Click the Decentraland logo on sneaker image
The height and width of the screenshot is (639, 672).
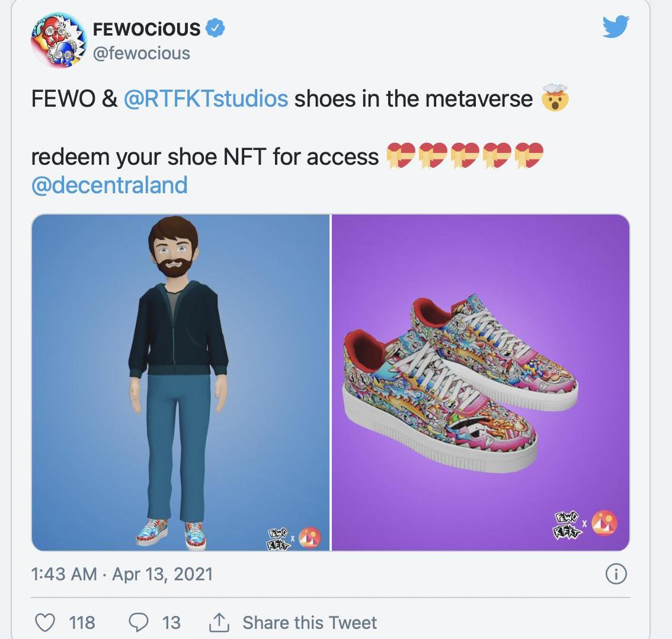click(604, 524)
